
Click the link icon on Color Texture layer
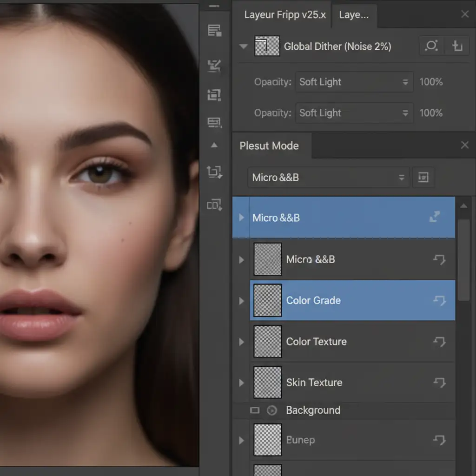coord(439,342)
